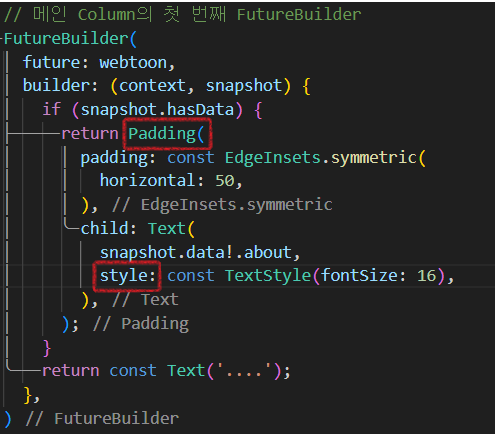Viewport: 495px width, 434px height.
Task: Click 'Text(' after child:
Action: 171,229
